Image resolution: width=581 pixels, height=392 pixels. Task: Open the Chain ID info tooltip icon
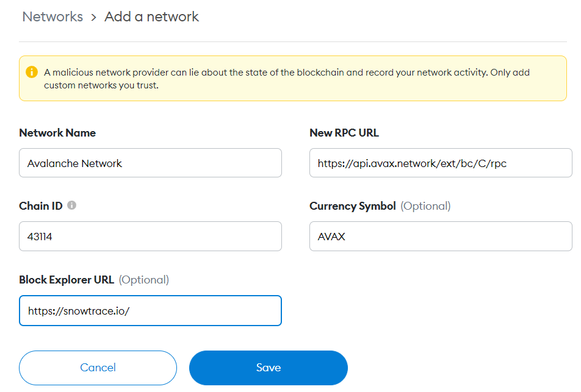[72, 205]
